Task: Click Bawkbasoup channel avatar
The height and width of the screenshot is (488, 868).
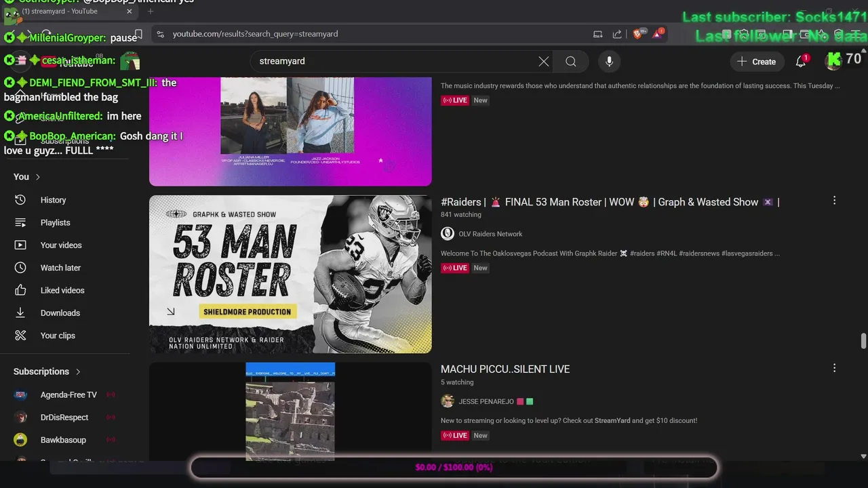Action: [x=20, y=440]
